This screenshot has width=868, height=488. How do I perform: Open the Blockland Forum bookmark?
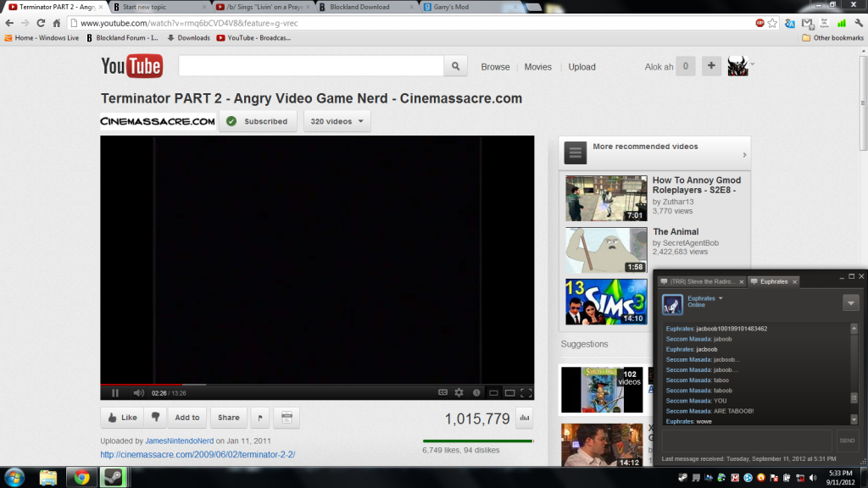coord(122,37)
